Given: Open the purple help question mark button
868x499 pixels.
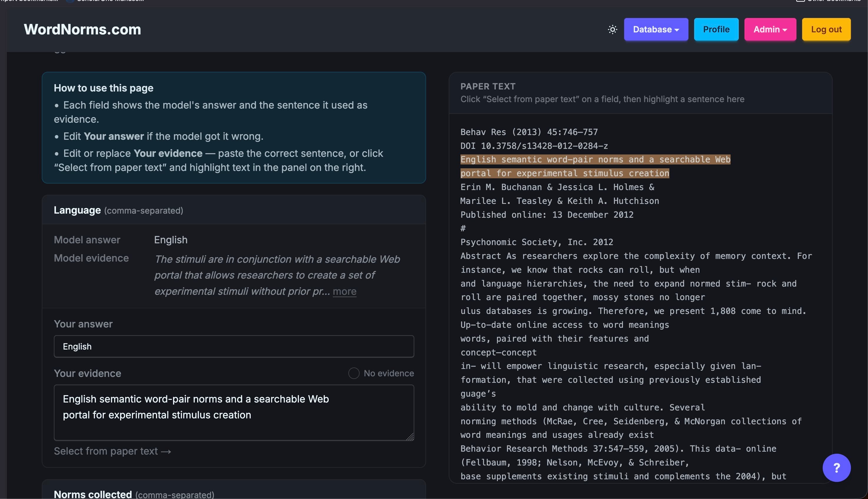Looking at the screenshot, I should pos(836,468).
